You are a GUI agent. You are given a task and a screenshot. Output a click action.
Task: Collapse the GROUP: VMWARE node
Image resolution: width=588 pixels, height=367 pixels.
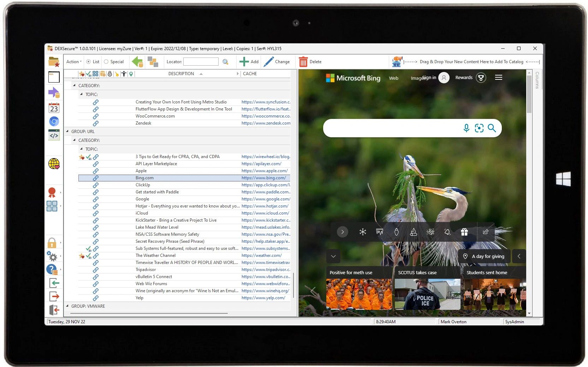pos(67,306)
